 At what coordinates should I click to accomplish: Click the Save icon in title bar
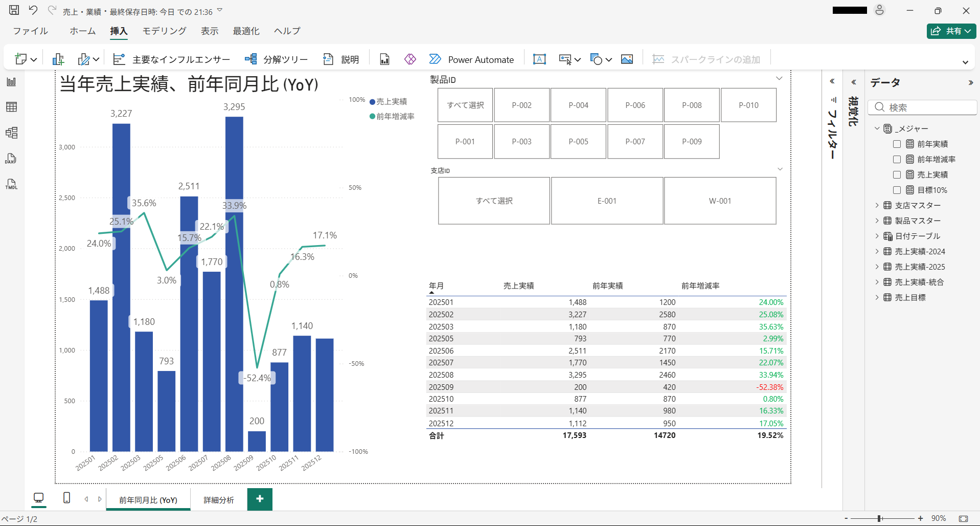pos(14,10)
